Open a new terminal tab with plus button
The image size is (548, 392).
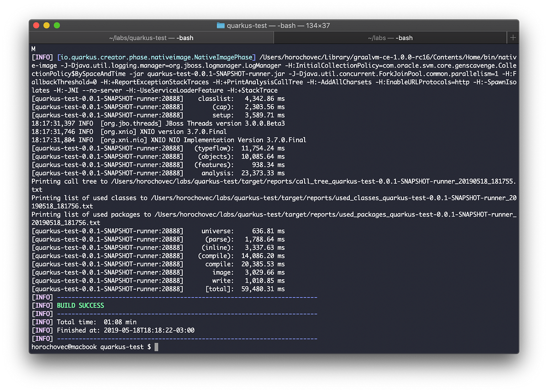tap(513, 38)
